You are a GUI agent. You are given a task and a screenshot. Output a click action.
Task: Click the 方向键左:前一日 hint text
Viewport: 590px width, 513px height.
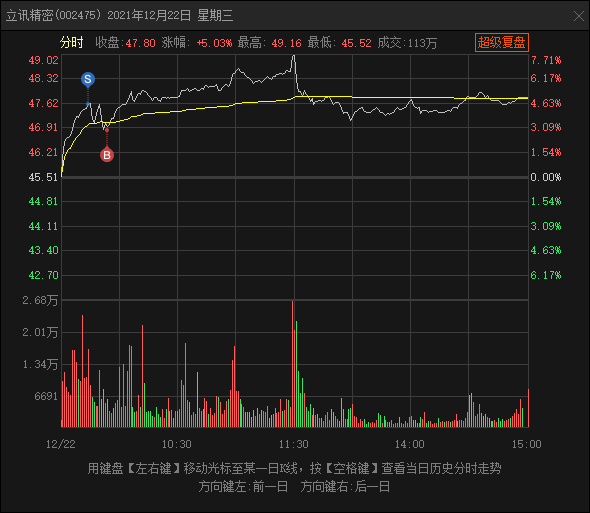click(243, 487)
